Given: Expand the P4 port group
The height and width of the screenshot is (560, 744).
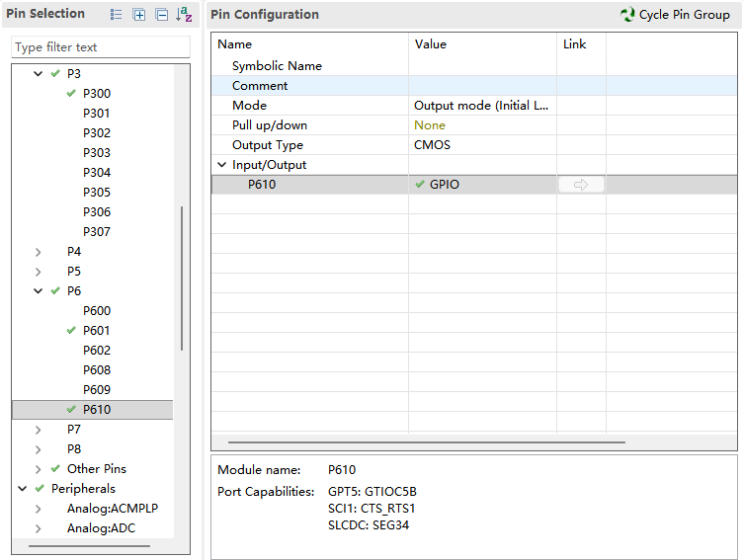Looking at the screenshot, I should (x=39, y=252).
